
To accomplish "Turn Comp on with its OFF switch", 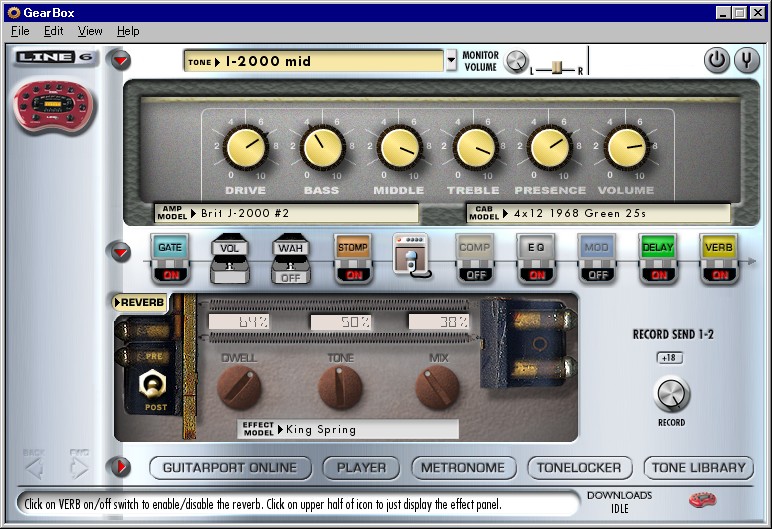I will 476,275.
